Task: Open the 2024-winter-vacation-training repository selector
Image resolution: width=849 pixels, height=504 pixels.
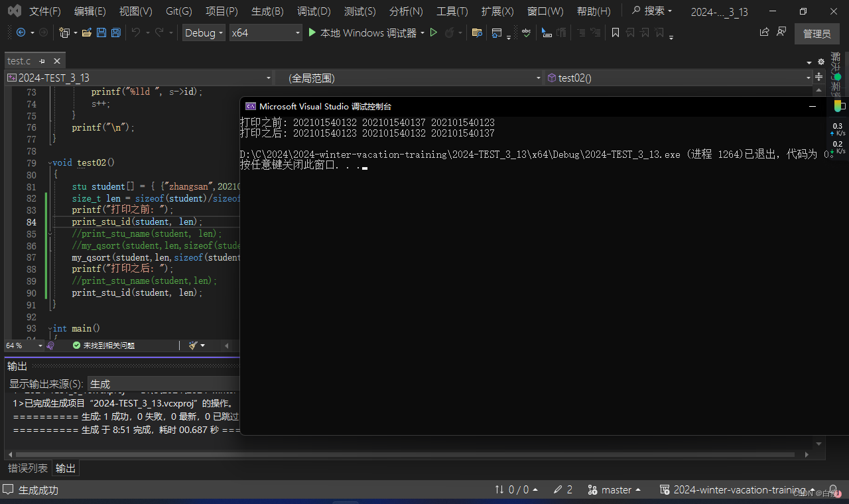Action: (x=738, y=489)
